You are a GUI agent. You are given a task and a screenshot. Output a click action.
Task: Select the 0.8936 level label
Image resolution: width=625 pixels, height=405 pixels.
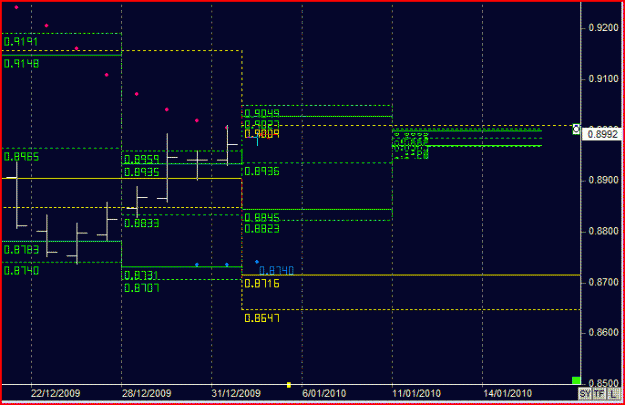[x=262, y=172]
